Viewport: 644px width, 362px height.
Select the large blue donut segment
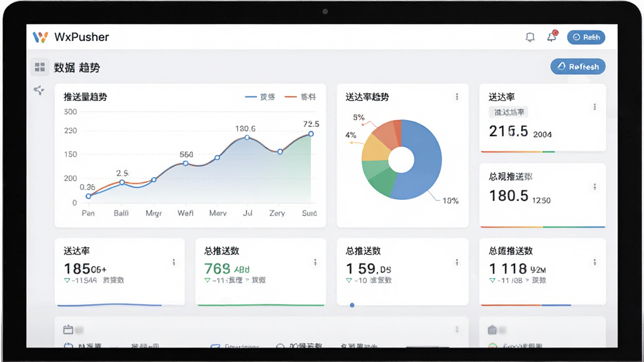(423, 160)
